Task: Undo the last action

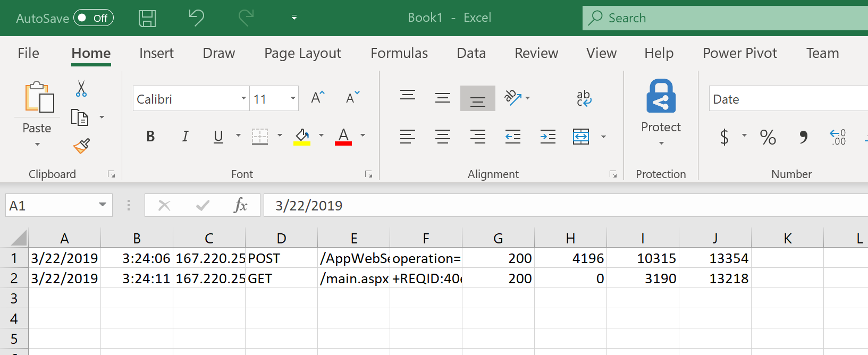Action: coord(196,18)
